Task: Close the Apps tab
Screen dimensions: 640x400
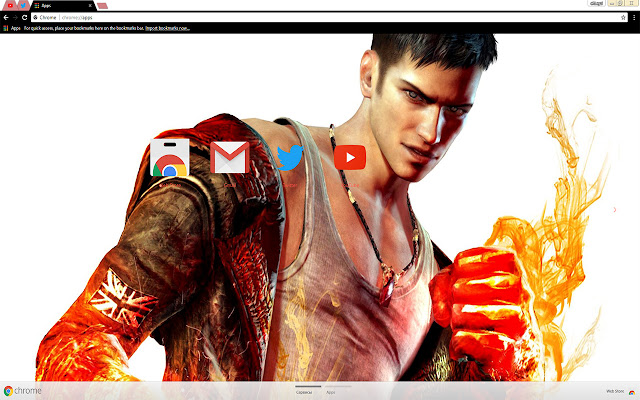Action: click(x=90, y=5)
